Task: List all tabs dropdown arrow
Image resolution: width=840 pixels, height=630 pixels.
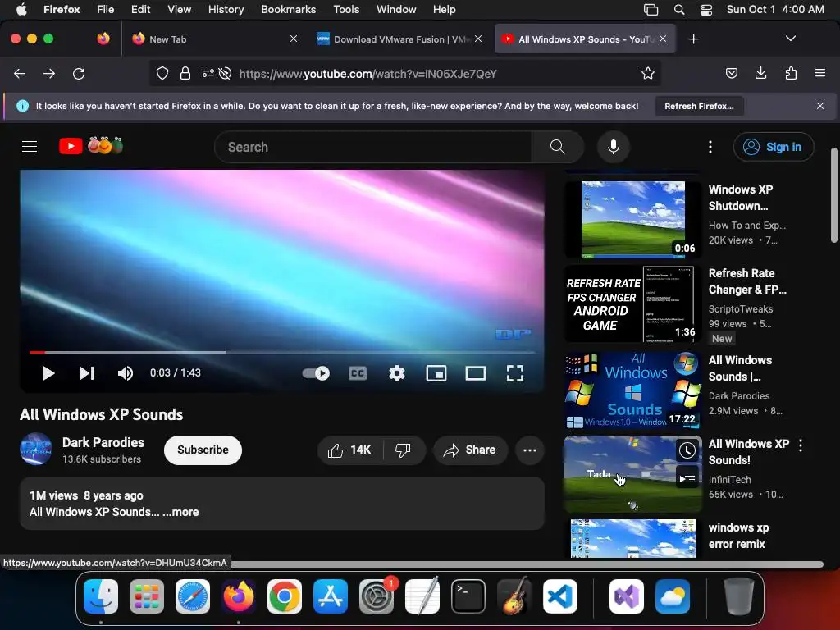Action: point(791,39)
